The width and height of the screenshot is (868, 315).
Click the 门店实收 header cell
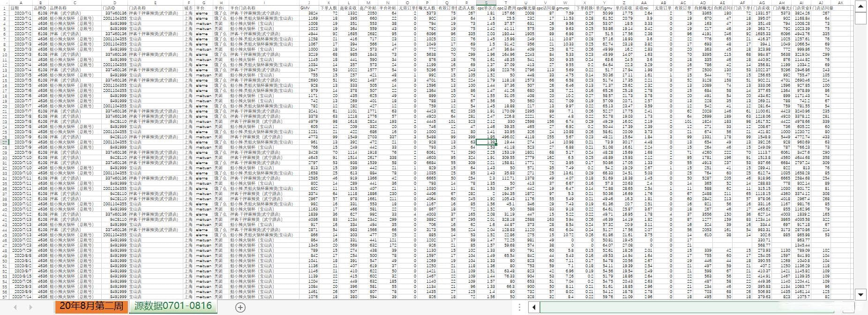[762, 8]
